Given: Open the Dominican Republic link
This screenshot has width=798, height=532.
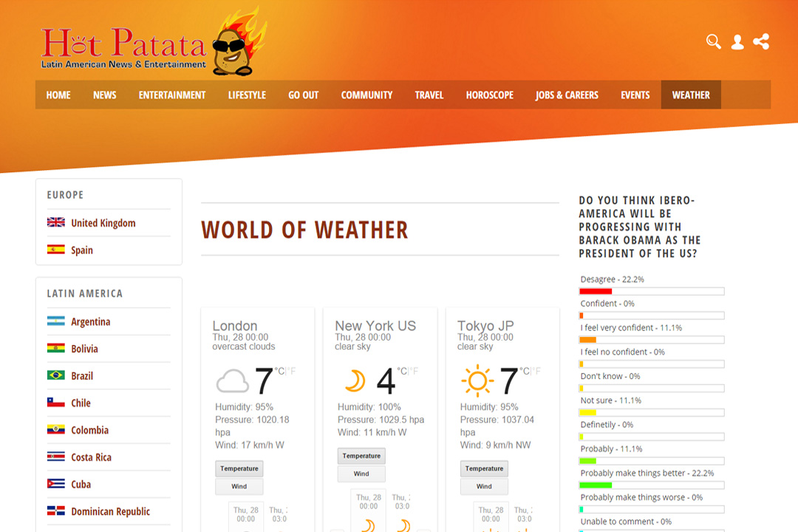Looking at the screenshot, I should coord(110,511).
